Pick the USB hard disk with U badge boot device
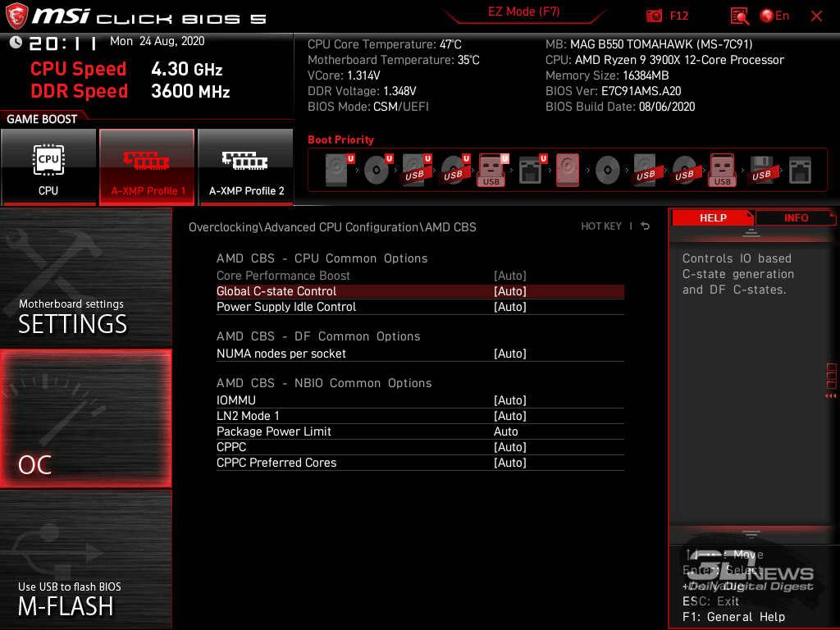The width and height of the screenshot is (840, 630). click(416, 171)
